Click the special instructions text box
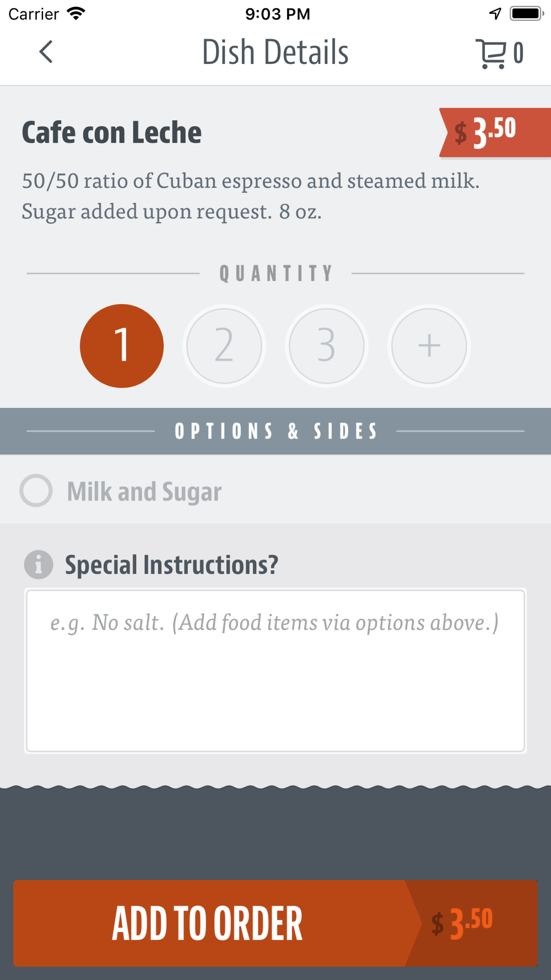This screenshot has width=551, height=980. coord(275,670)
